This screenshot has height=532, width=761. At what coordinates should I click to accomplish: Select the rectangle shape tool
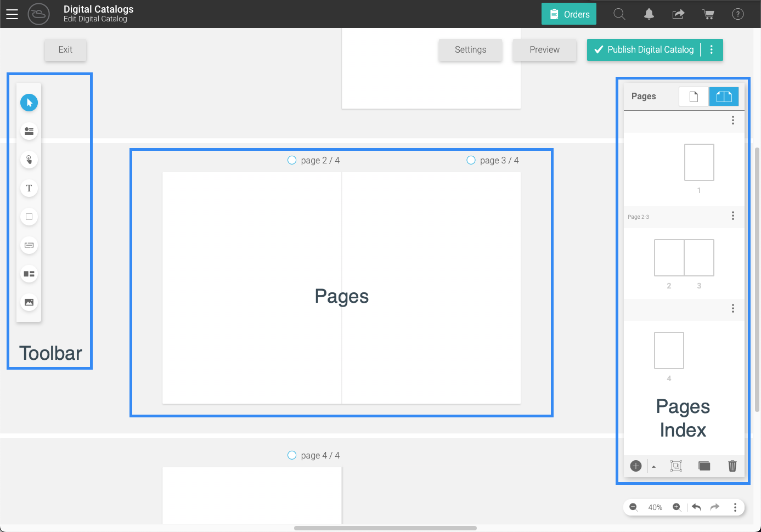click(x=29, y=217)
